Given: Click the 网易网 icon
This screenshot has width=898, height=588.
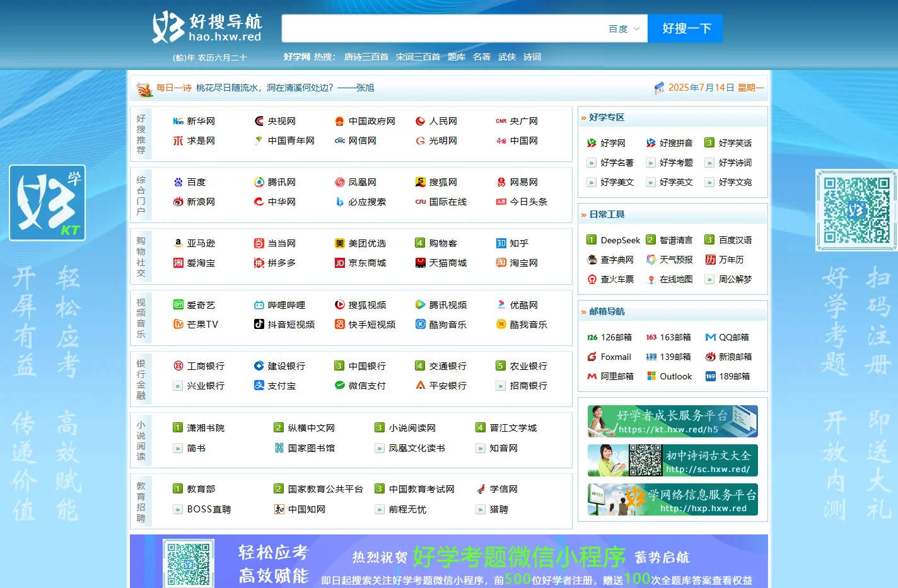Looking at the screenshot, I should 501,182.
